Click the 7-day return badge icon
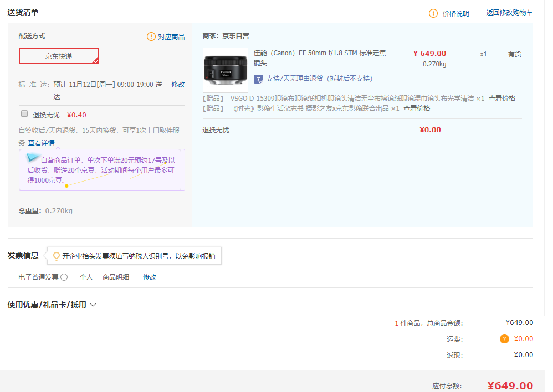Viewport: 553px width, 392px height. point(258,79)
